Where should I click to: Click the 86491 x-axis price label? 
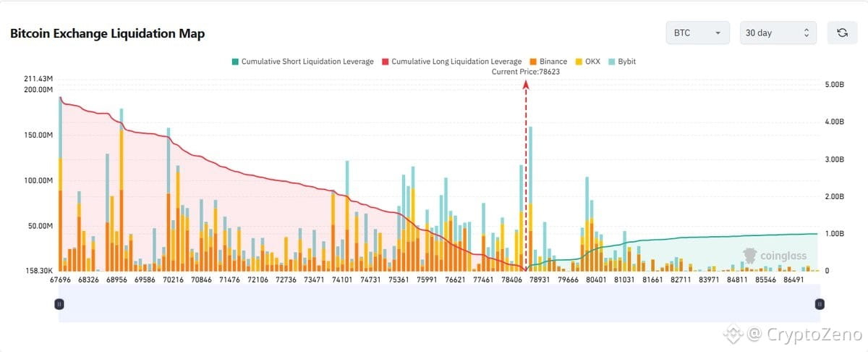pyautogui.click(x=795, y=279)
